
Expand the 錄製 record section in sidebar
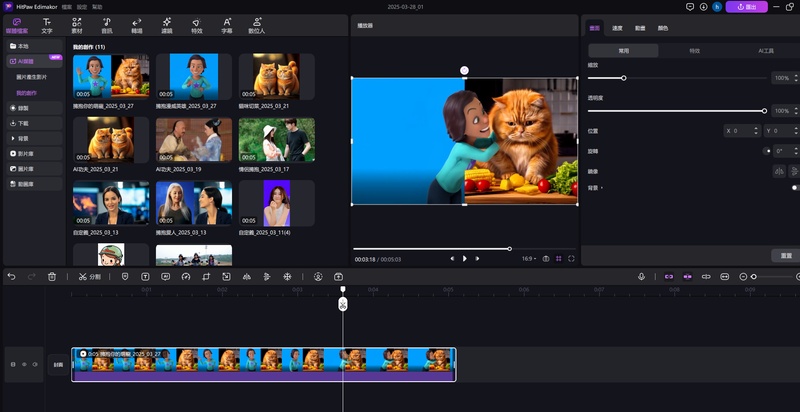[x=21, y=107]
